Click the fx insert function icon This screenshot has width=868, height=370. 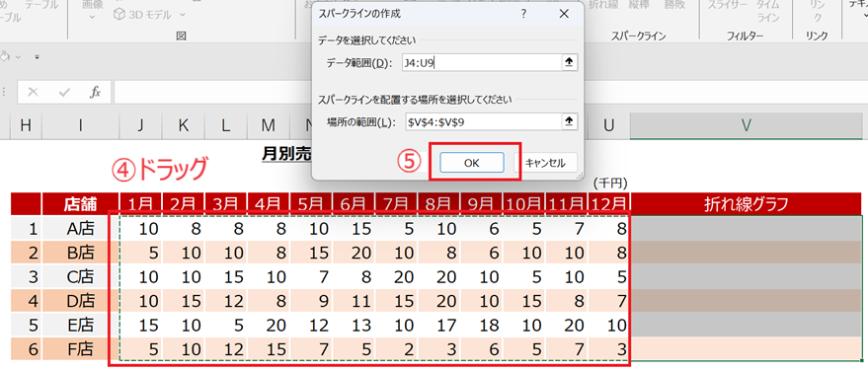point(95,92)
